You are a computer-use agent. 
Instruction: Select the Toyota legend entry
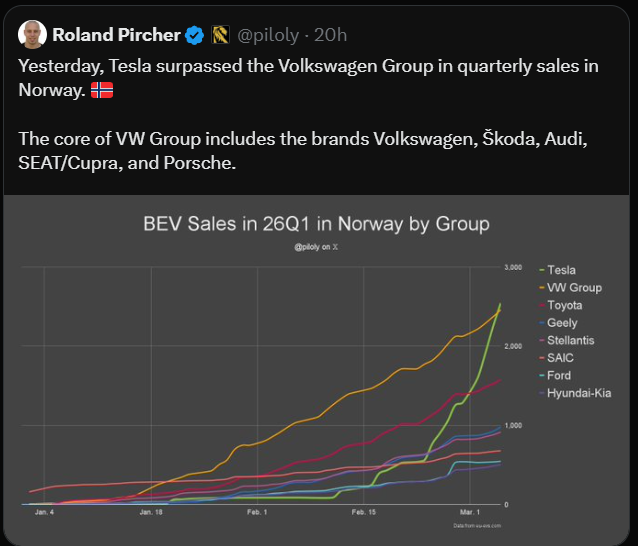(x=565, y=305)
